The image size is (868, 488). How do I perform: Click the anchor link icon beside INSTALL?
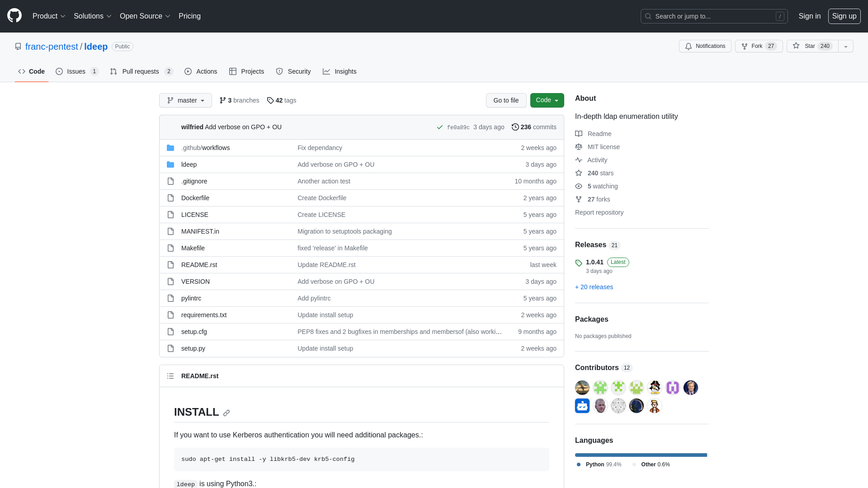[x=226, y=413]
